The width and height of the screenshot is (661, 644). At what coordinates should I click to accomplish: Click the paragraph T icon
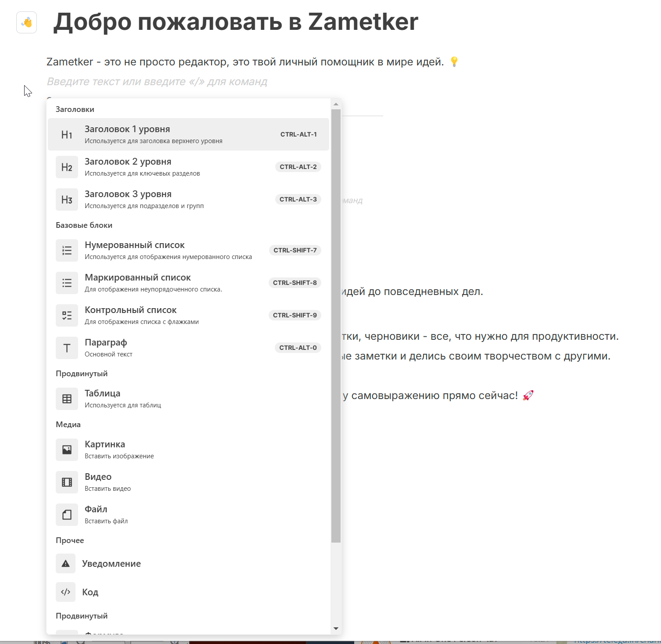click(67, 348)
